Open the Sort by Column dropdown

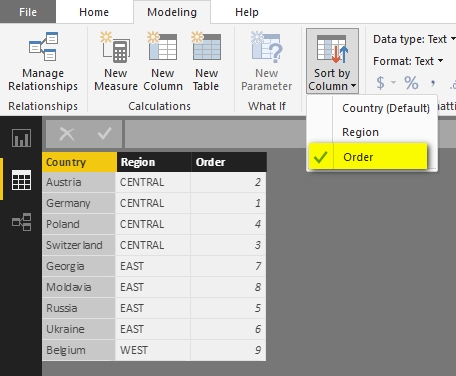point(332,61)
